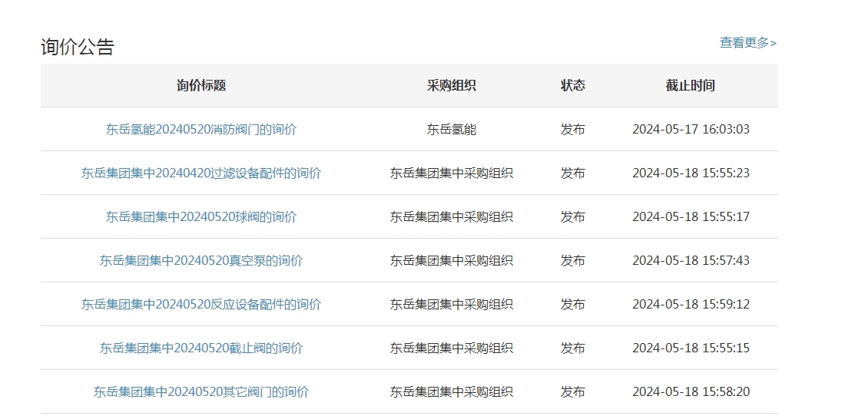
Task: Open the 查看更多 link
Action: 747,43
